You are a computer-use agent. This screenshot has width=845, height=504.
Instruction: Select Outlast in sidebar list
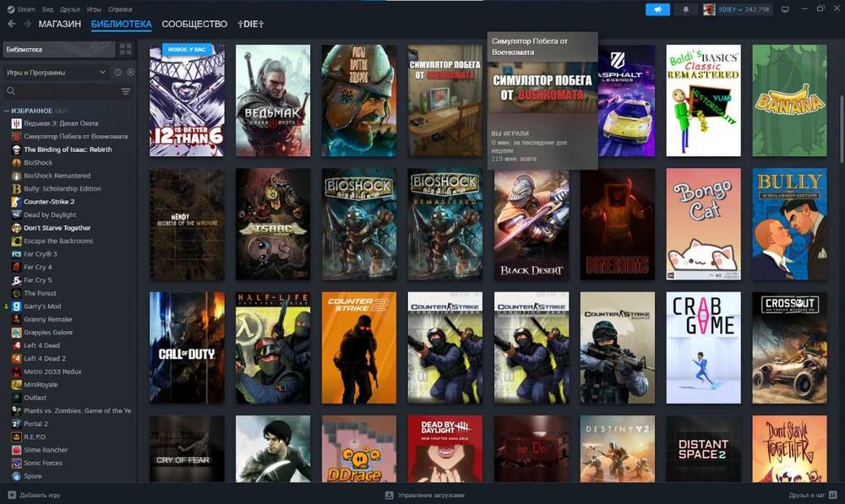point(35,398)
